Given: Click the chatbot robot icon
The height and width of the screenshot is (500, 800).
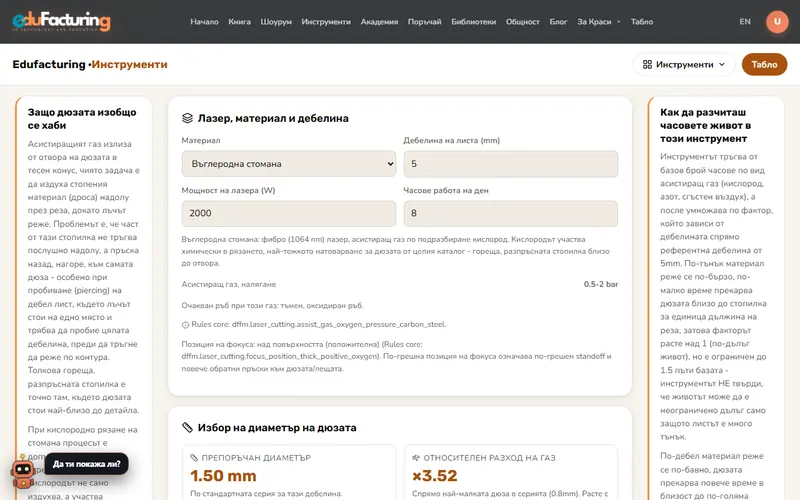Looking at the screenshot, I should tap(22, 473).
